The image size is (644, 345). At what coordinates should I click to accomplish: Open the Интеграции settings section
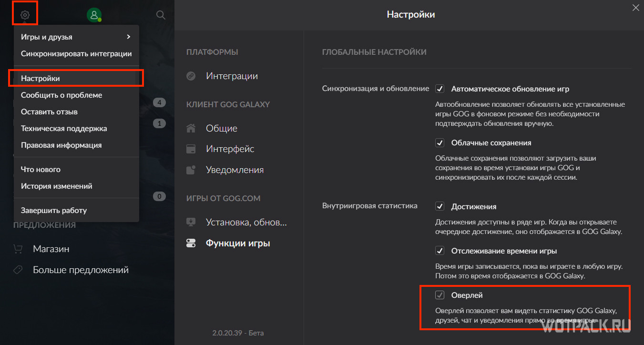pyautogui.click(x=232, y=76)
